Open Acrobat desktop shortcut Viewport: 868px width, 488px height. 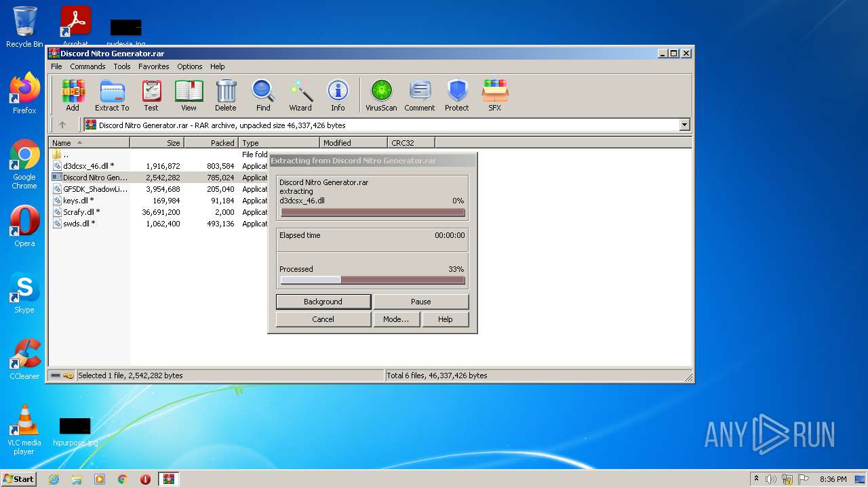[76, 26]
